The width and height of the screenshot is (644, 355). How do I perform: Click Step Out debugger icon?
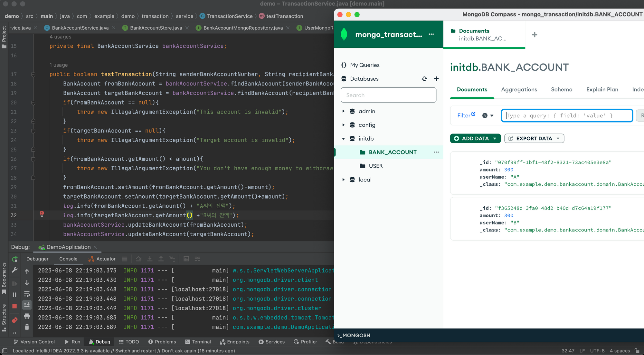[161, 259]
